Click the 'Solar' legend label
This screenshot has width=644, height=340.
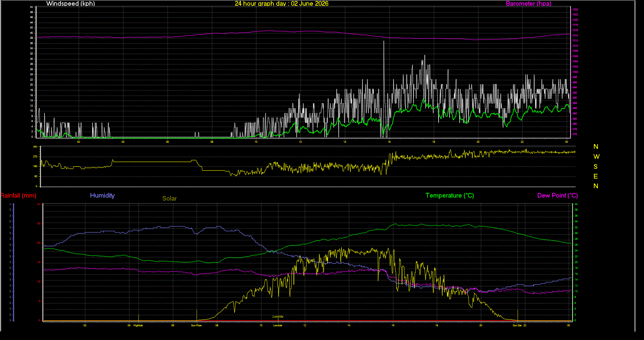169,199
